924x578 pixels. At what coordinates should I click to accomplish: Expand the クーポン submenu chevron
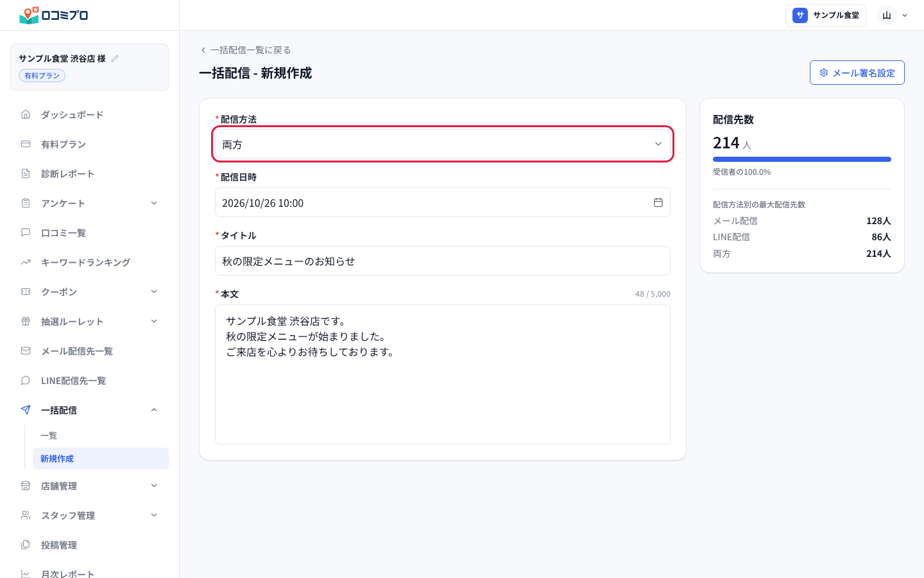[x=154, y=292]
